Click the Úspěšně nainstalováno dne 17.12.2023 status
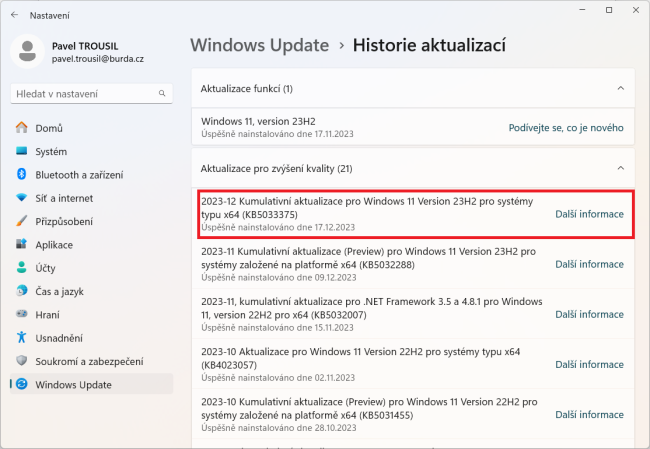This screenshot has width=650, height=449. 278,227
